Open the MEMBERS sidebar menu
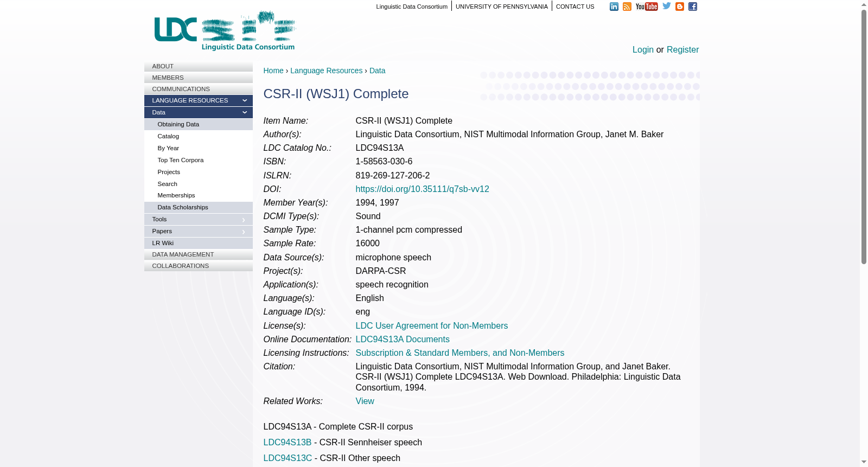Viewport: 868px width, 467px height. (x=199, y=78)
